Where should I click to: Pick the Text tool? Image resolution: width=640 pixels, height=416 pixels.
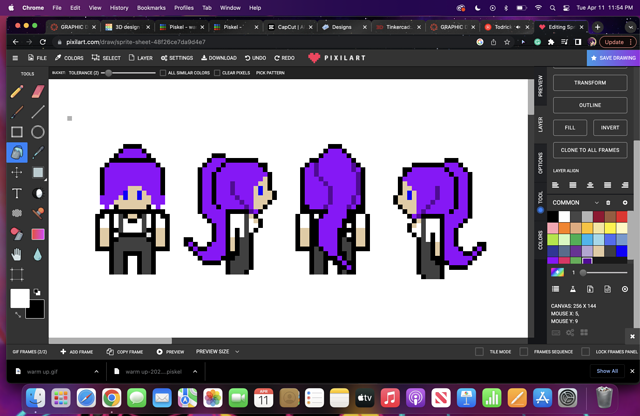click(17, 193)
